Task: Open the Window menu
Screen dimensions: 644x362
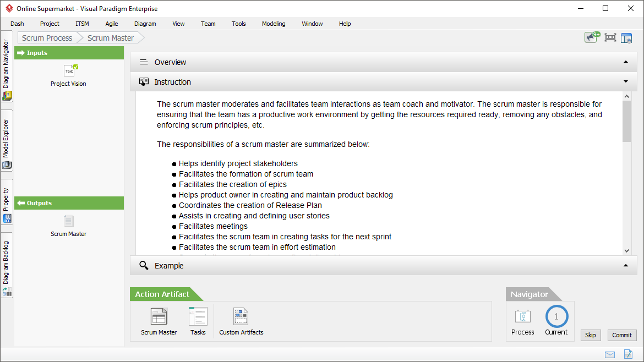Action: click(312, 24)
